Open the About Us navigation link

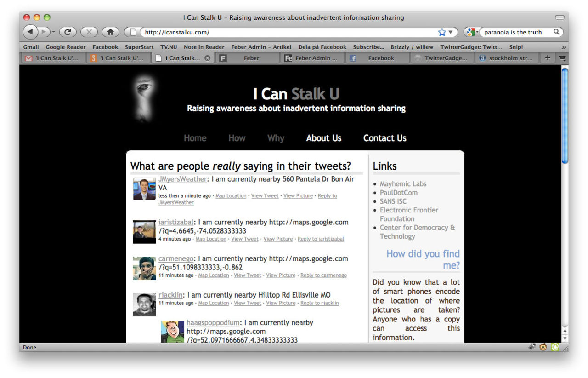(324, 138)
